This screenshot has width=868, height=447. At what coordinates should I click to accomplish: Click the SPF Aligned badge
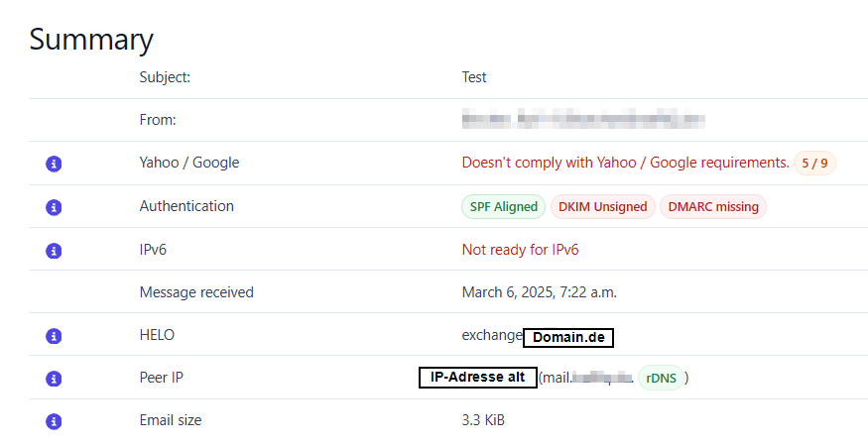point(503,207)
